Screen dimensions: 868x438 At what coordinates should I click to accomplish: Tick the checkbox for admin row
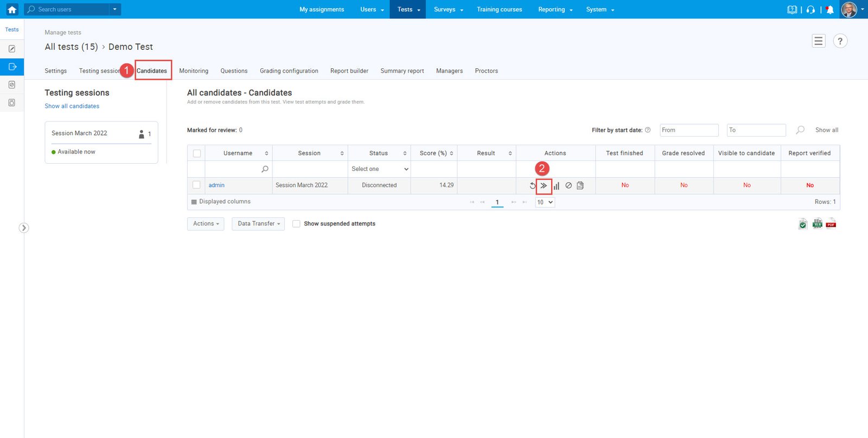pyautogui.click(x=196, y=185)
